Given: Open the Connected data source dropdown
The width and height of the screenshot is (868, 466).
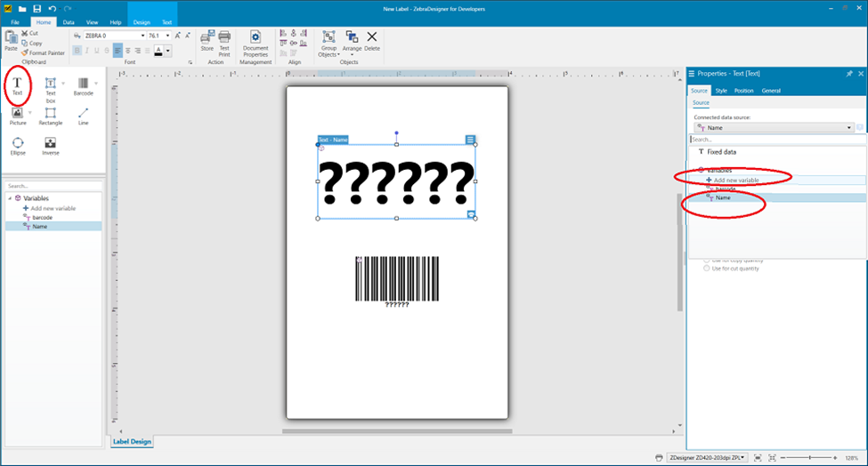Looking at the screenshot, I should [x=775, y=128].
